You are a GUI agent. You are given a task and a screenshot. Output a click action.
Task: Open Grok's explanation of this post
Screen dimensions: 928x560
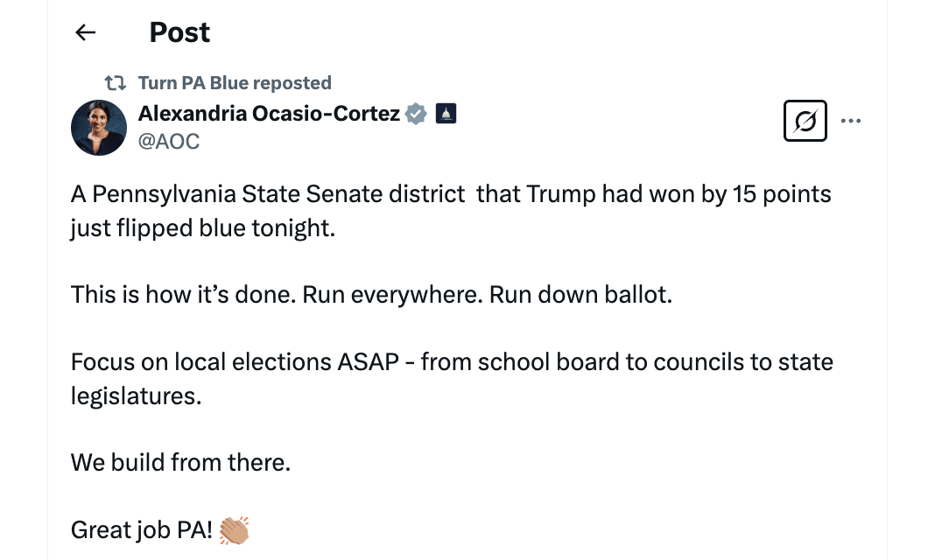click(805, 121)
